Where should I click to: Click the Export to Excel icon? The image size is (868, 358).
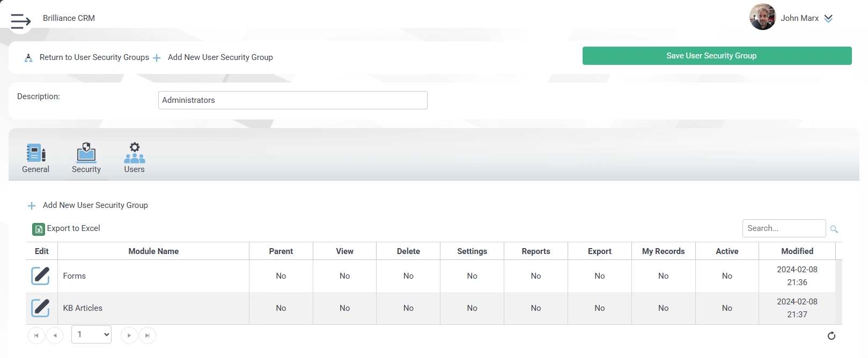[39, 229]
